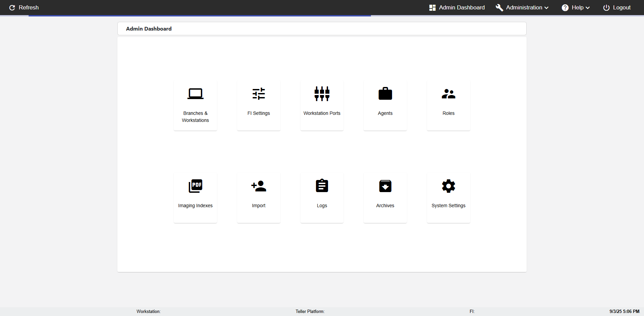Click the Roles tile label
This screenshot has height=316, width=644.
(448, 113)
